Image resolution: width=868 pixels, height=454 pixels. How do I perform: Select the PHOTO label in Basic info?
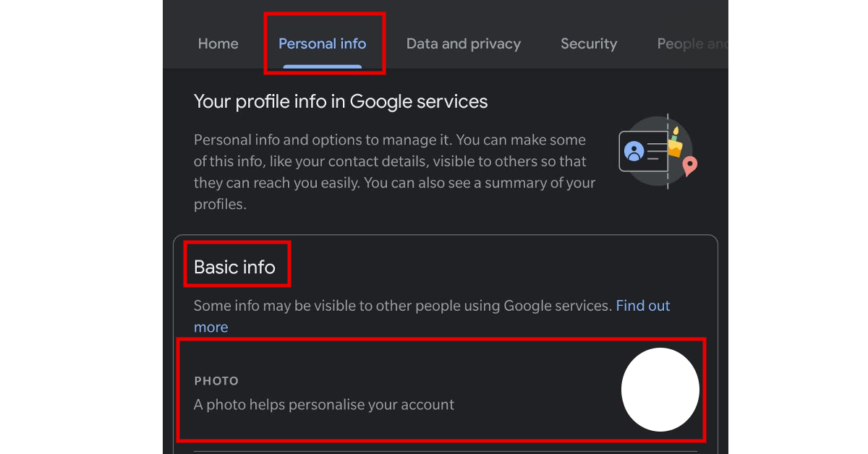[216, 381]
